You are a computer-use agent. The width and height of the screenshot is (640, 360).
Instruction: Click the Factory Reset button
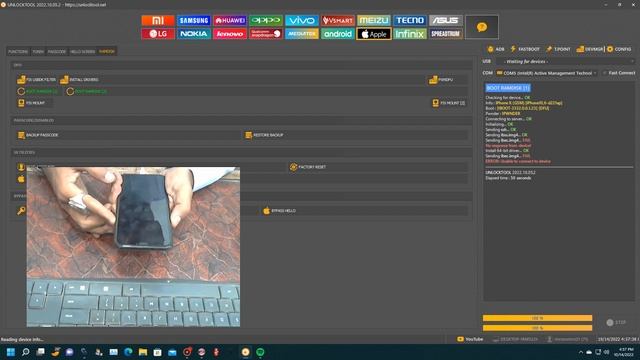[308, 167]
